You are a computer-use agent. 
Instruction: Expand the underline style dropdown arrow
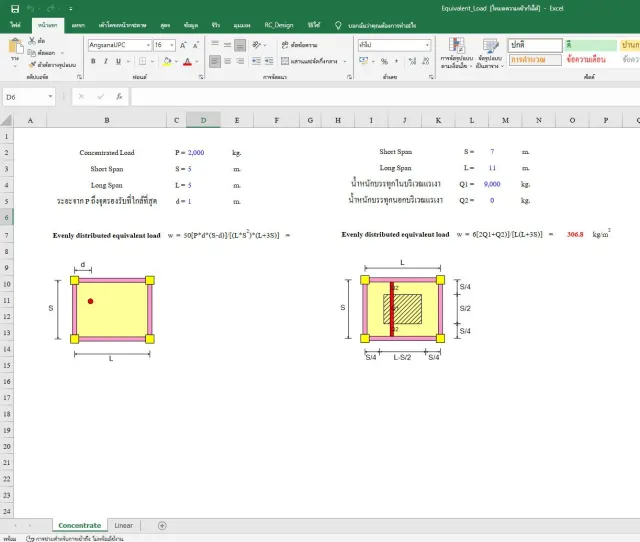(128, 62)
